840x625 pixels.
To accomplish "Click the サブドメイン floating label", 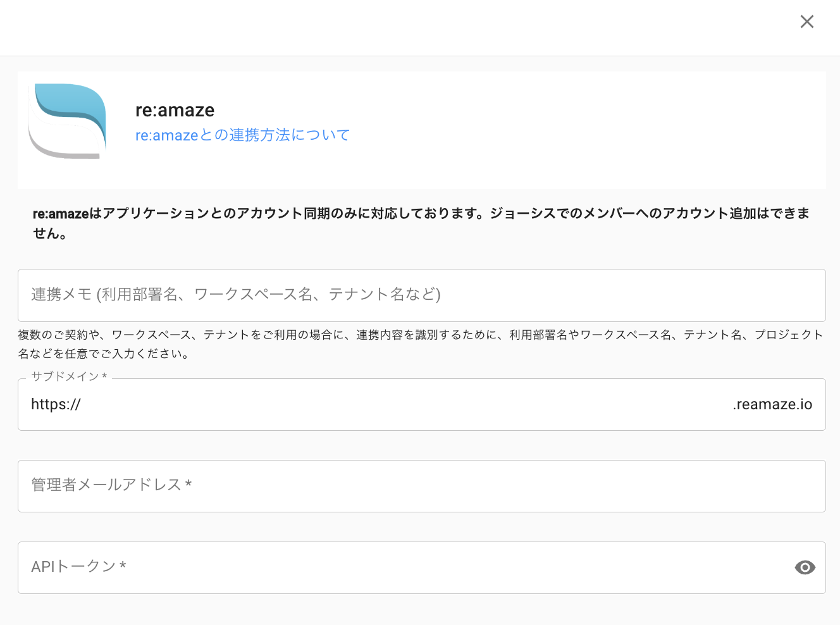I will click(x=69, y=376).
